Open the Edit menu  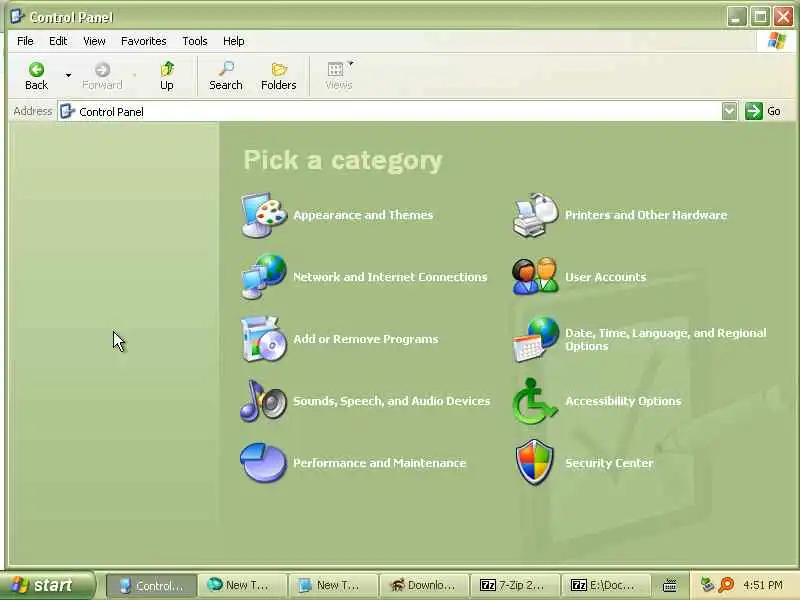coord(58,41)
